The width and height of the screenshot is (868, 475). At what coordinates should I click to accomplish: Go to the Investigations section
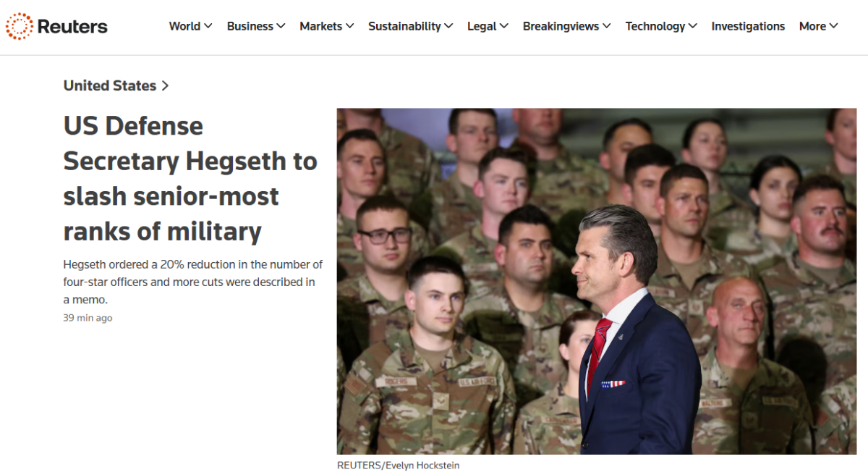748,26
